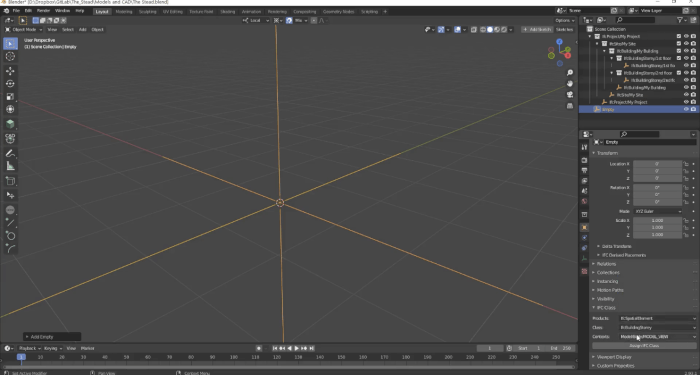
Task: Open the Output properties tab
Action: coord(584,170)
